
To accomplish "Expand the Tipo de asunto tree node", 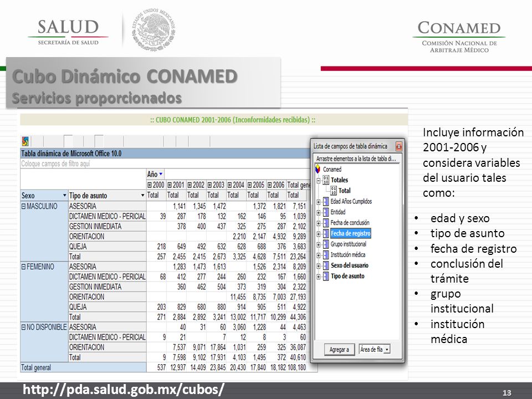I will (x=319, y=277).
